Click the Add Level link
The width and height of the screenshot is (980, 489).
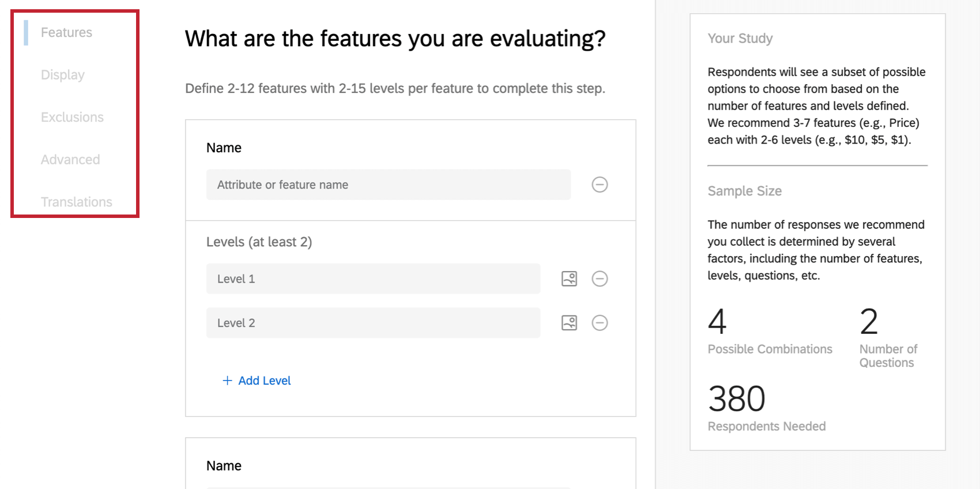[264, 381]
